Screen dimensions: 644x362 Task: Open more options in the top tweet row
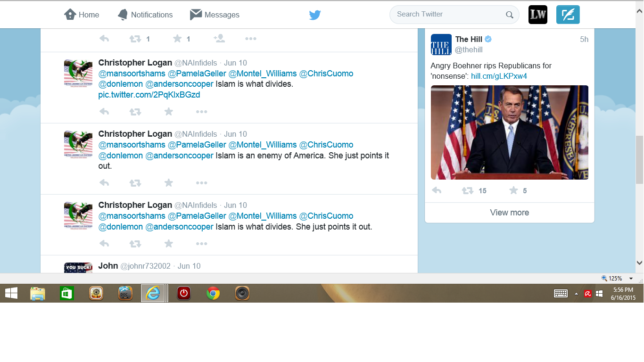coord(251,39)
